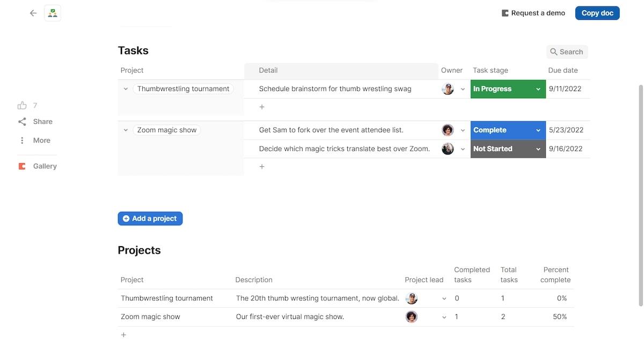Screen dimensions: 644x362
Task: Collapse the Thumbwrestling tournament task group
Action: tap(126, 89)
